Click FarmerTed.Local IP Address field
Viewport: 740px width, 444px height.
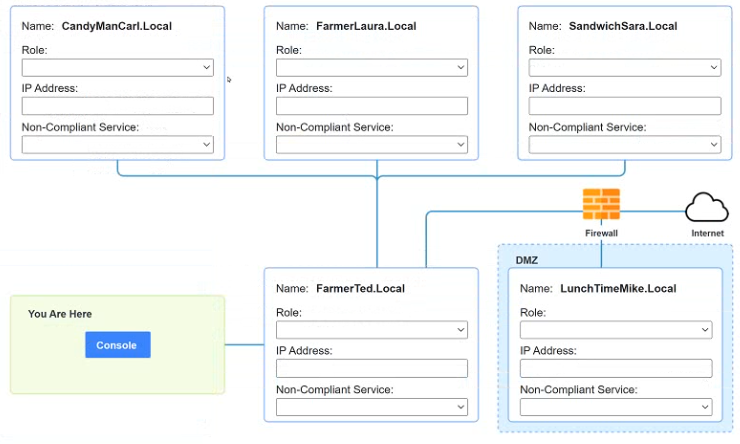pos(372,368)
